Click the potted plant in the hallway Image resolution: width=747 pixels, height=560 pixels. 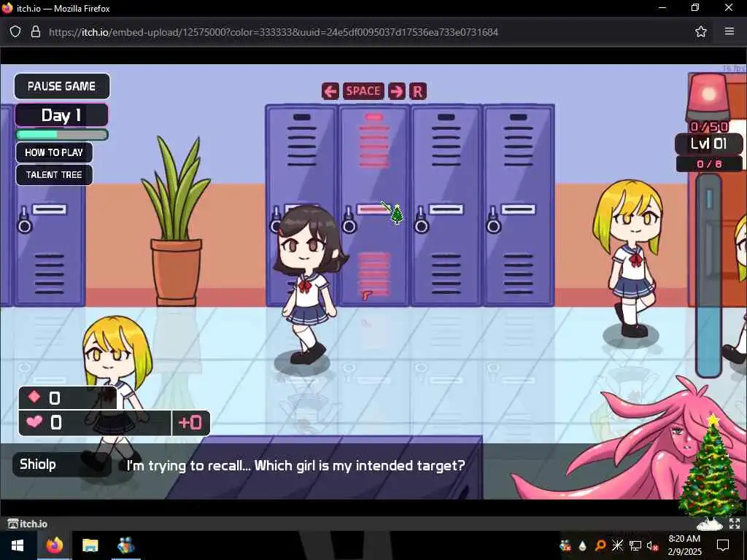point(176,222)
